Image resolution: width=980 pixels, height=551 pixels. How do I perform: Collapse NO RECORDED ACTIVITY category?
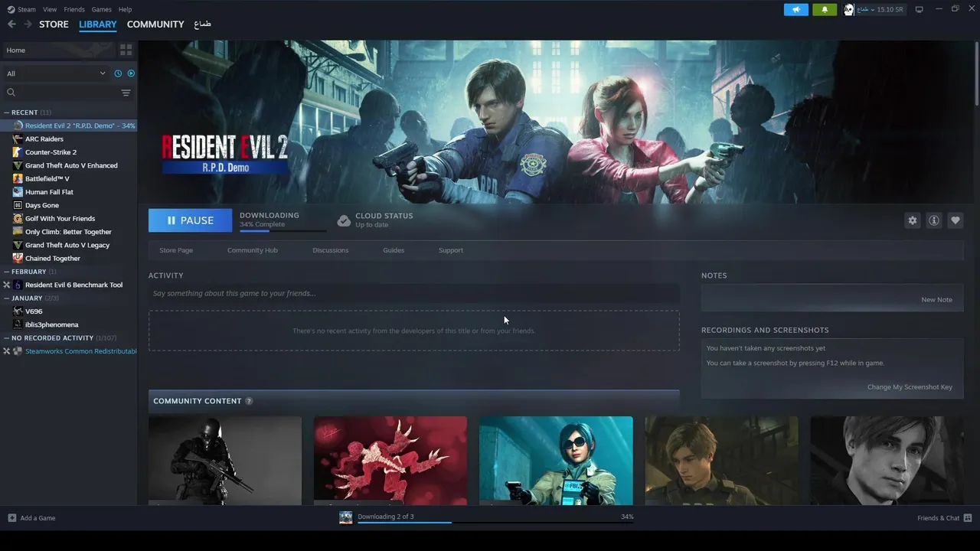[x=7, y=338]
